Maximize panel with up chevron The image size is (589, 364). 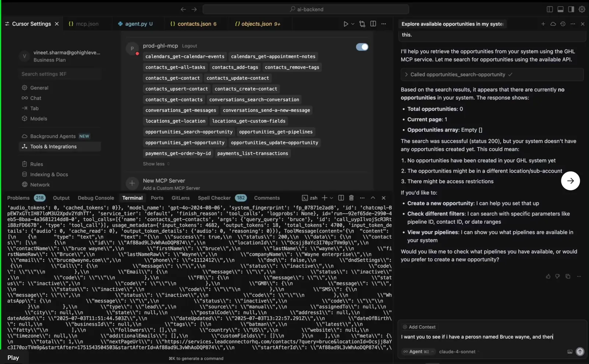[373, 198]
